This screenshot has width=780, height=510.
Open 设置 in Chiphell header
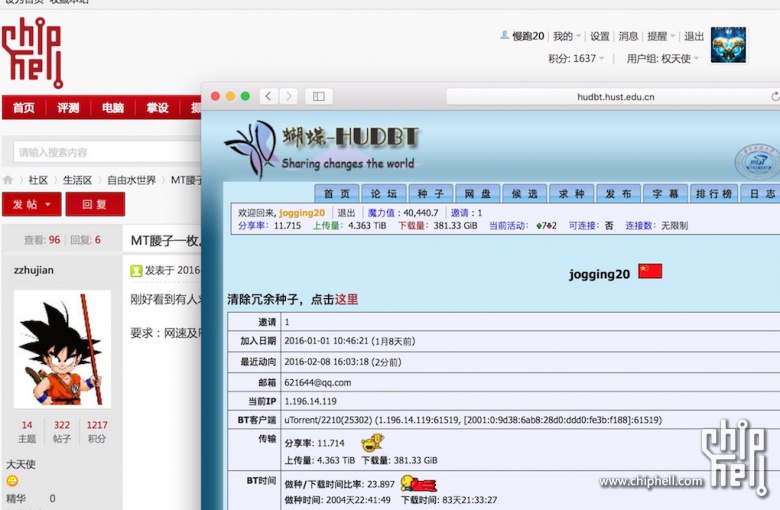[599, 36]
